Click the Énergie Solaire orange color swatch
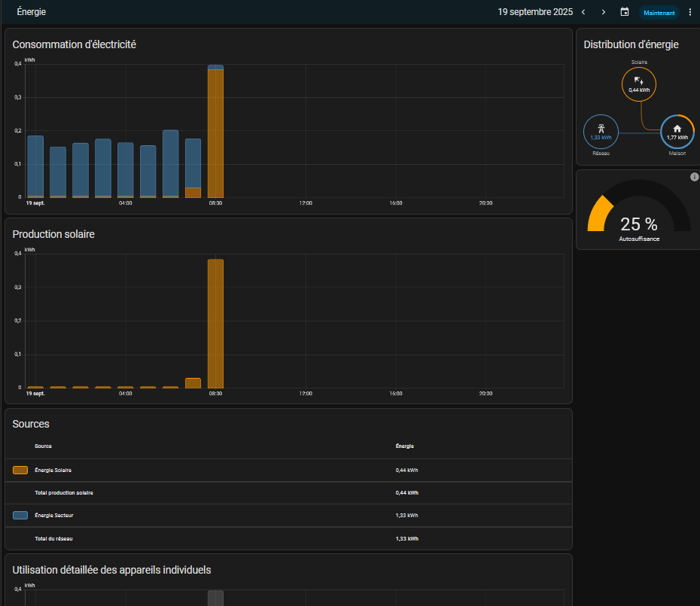This screenshot has height=606, width=700. pyautogui.click(x=20, y=470)
